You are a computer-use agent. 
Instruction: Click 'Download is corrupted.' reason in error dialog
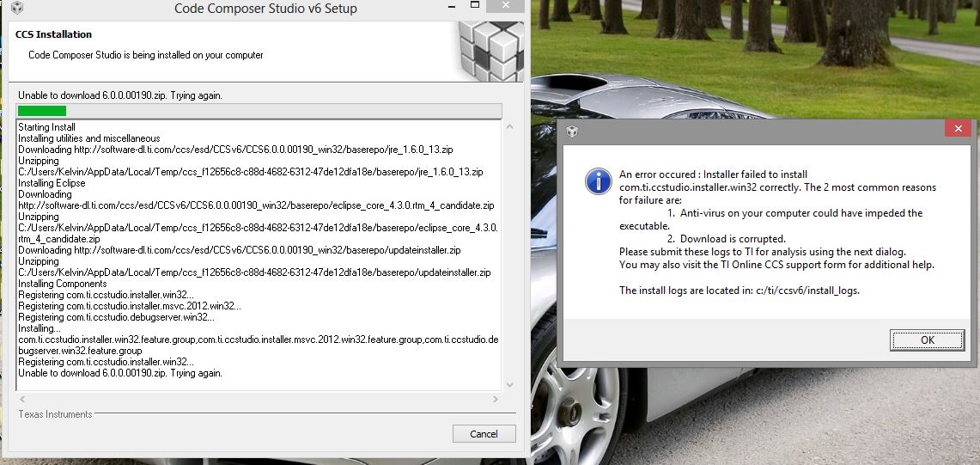click(733, 238)
